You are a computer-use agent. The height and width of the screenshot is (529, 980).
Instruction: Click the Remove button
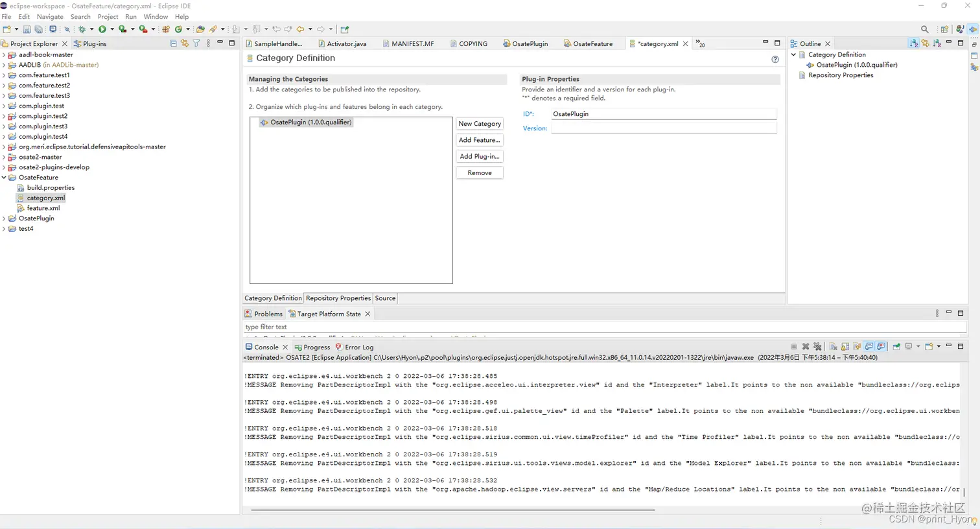[480, 173]
